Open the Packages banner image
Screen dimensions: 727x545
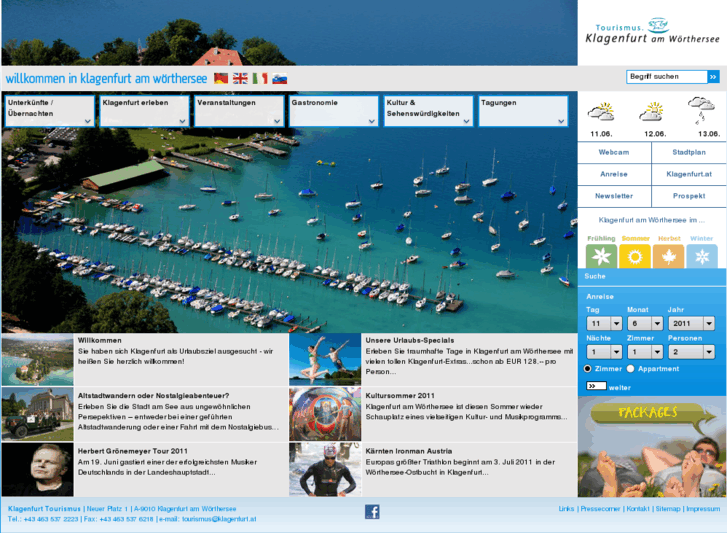(652, 446)
